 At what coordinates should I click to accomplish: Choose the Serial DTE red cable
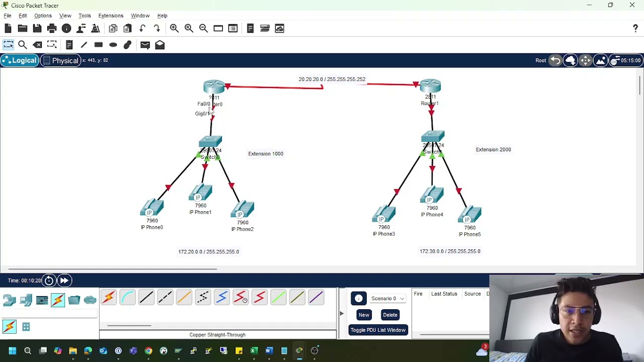(260, 298)
